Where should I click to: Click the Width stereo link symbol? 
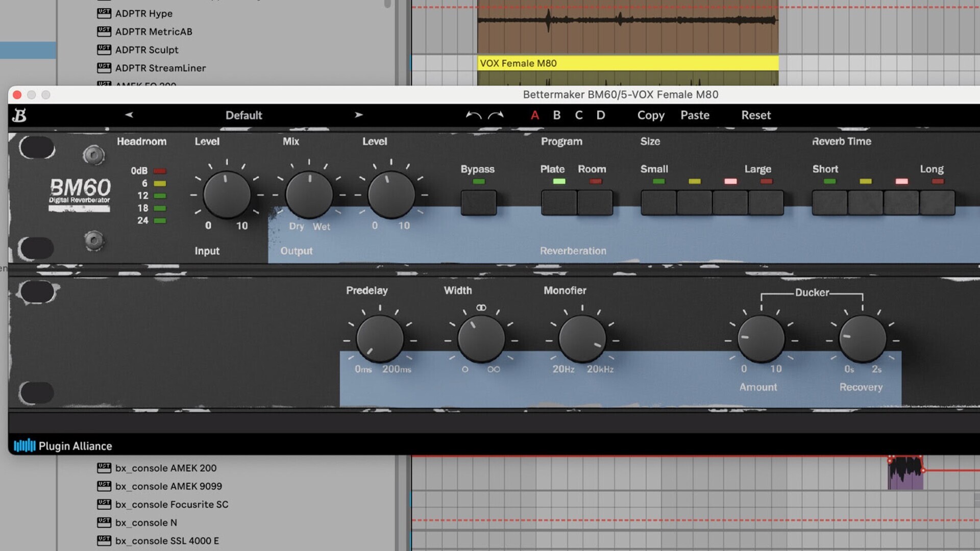pos(481,308)
